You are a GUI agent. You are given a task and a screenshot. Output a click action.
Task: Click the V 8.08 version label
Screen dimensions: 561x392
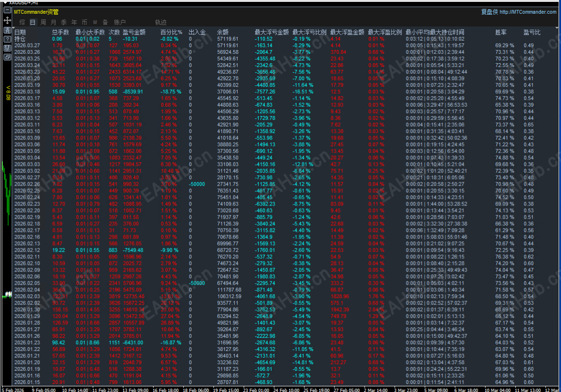tap(8, 93)
